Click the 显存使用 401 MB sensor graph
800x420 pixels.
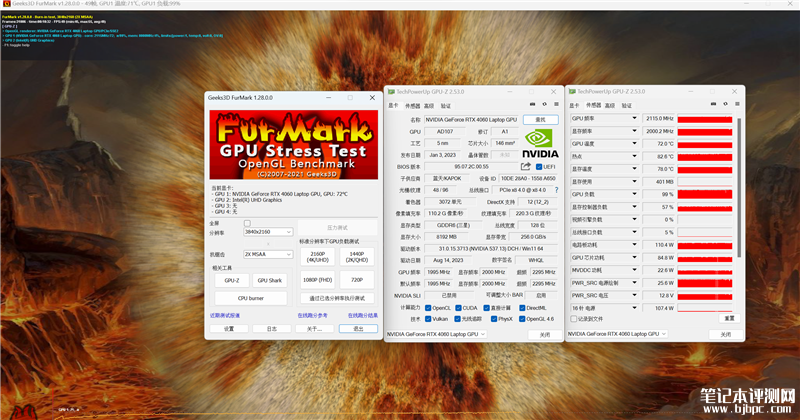705,182
